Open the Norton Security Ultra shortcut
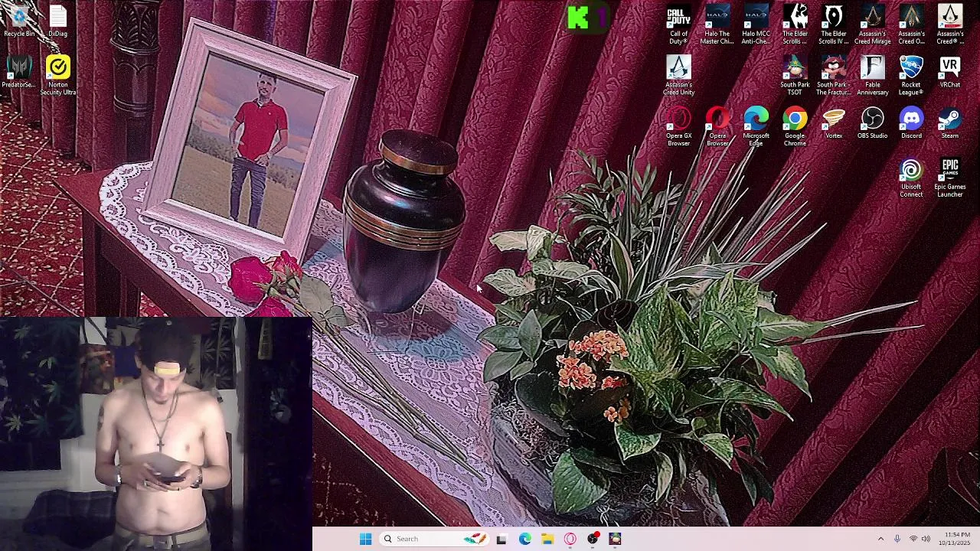Image resolution: width=980 pixels, height=551 pixels. point(58,76)
